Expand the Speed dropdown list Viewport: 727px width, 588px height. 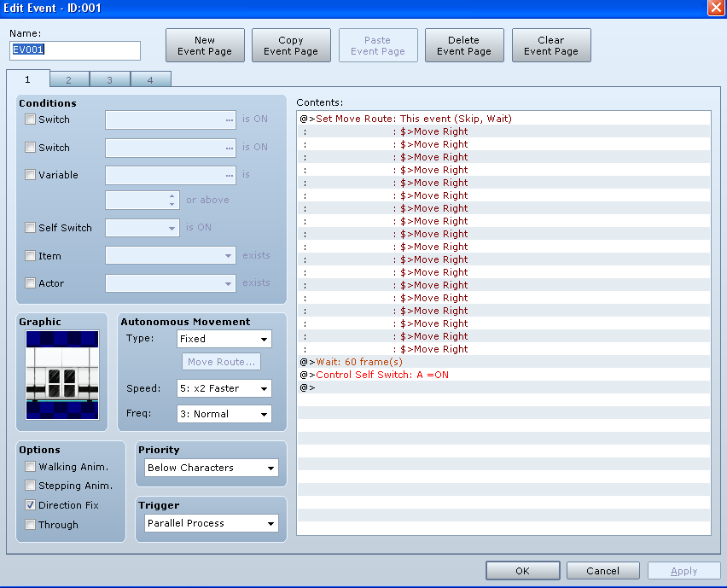[224, 388]
